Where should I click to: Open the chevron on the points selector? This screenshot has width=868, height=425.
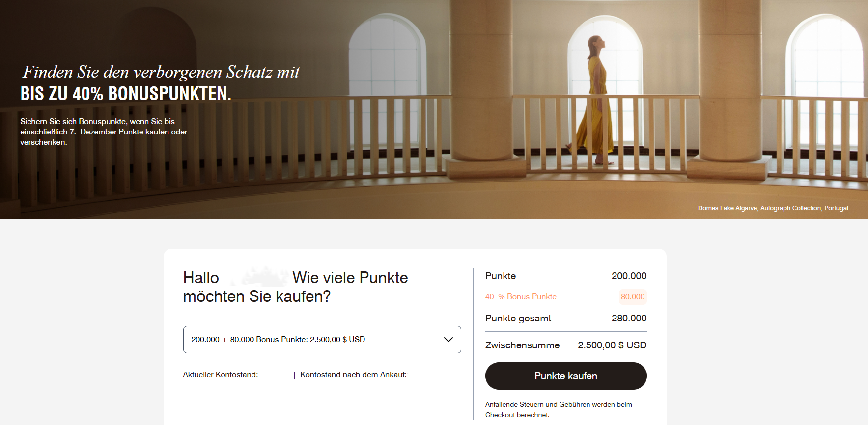(448, 339)
